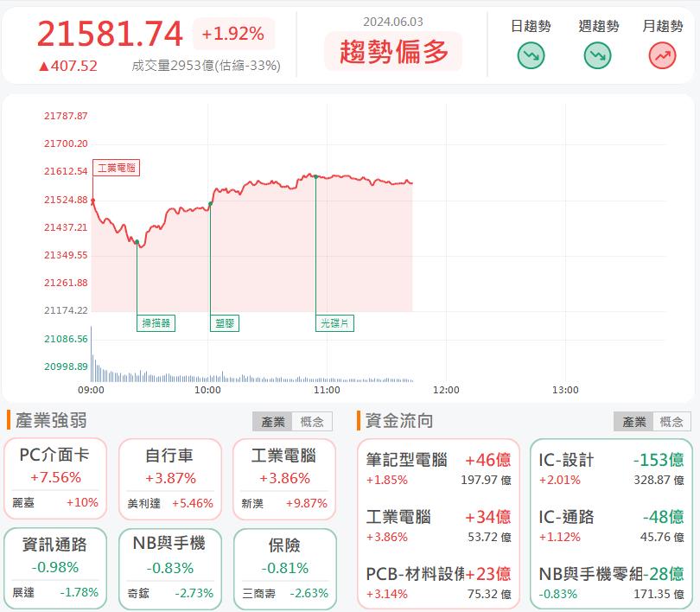Click the 日趨勢 daily trend icon
Viewport: 700px width, 612px height.
[x=531, y=54]
